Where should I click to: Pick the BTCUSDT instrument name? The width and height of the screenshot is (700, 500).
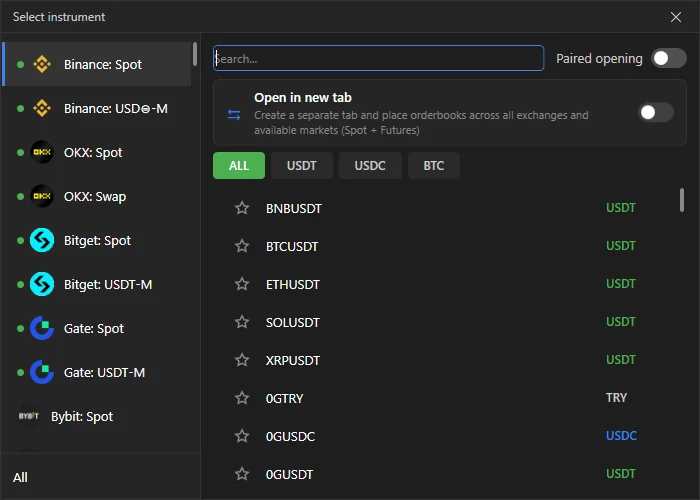pyautogui.click(x=292, y=246)
